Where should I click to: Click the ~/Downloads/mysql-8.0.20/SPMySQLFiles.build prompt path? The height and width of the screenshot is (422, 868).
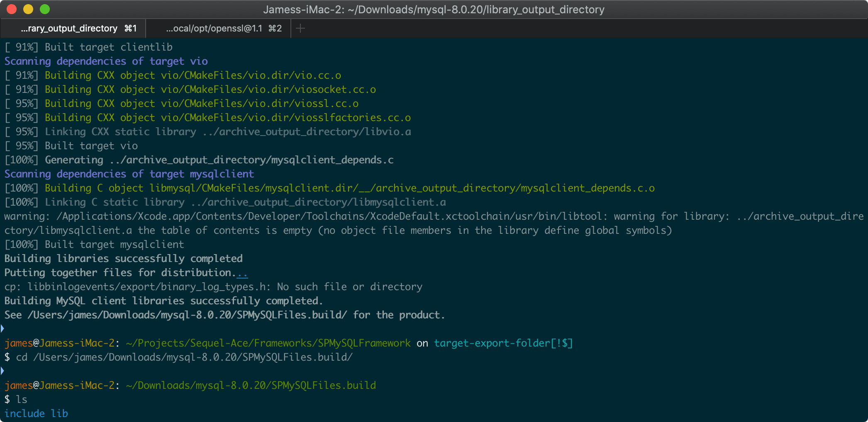pos(251,386)
